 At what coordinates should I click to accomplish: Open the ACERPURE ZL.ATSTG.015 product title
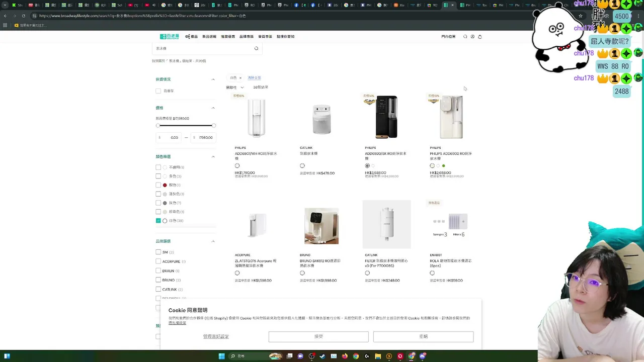(256, 263)
